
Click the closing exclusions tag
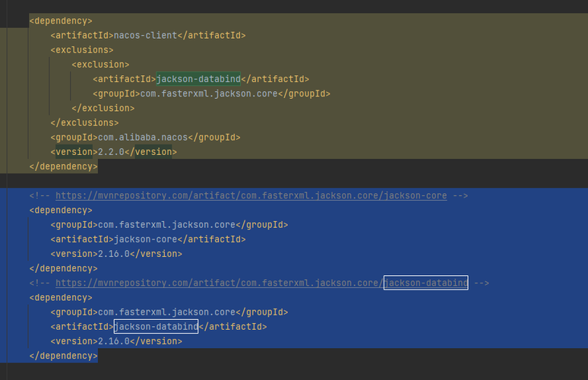click(x=84, y=122)
